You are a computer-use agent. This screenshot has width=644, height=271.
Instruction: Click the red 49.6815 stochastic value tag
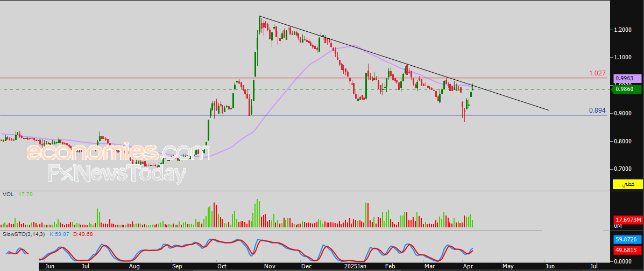(x=628, y=250)
